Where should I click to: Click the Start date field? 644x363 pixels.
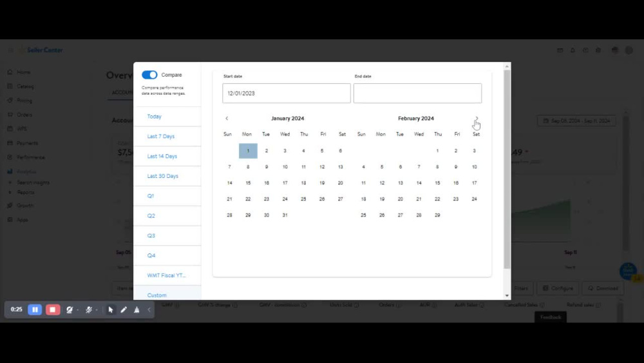(287, 93)
